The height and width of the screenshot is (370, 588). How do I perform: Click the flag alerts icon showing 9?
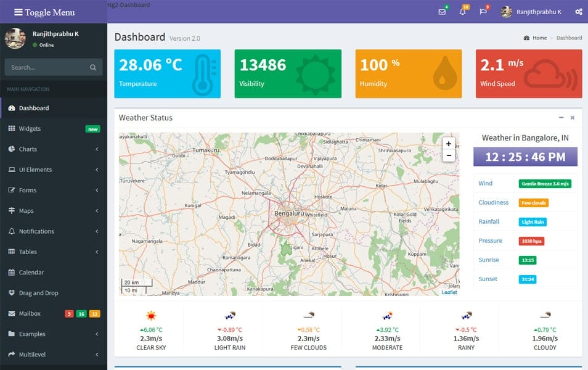pos(484,11)
